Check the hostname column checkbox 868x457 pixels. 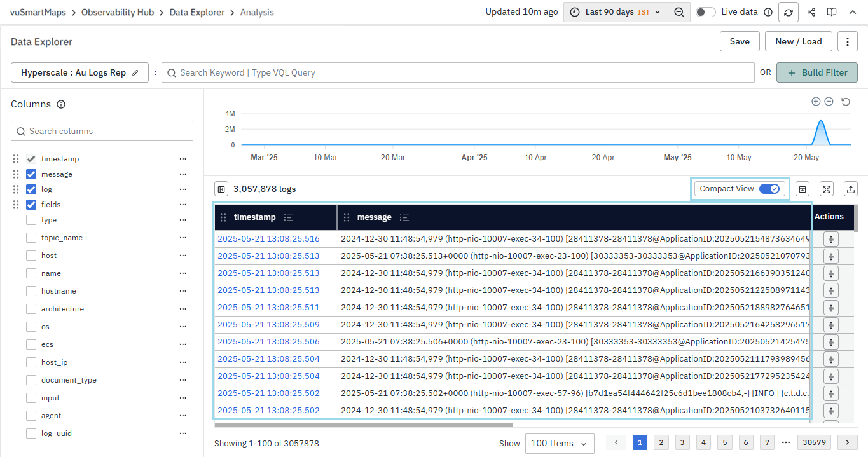[x=31, y=291]
